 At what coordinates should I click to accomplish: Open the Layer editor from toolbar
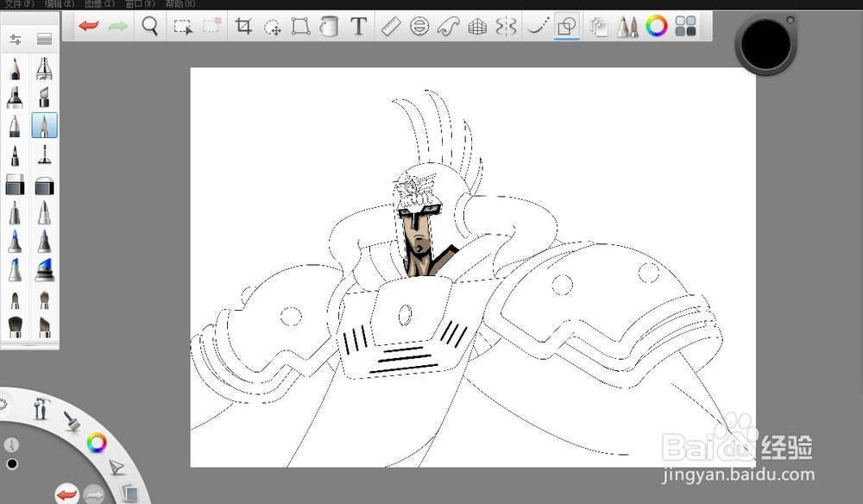(x=598, y=27)
